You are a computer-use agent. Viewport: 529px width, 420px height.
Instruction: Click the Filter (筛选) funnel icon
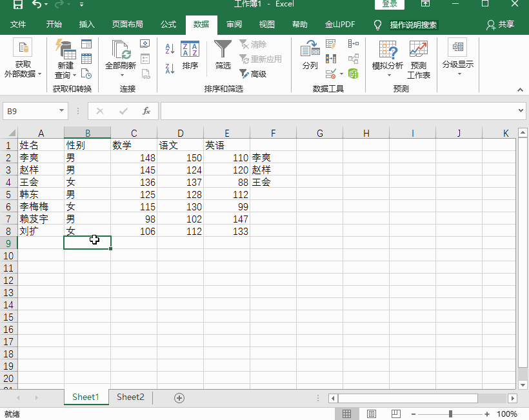pyautogui.click(x=223, y=50)
